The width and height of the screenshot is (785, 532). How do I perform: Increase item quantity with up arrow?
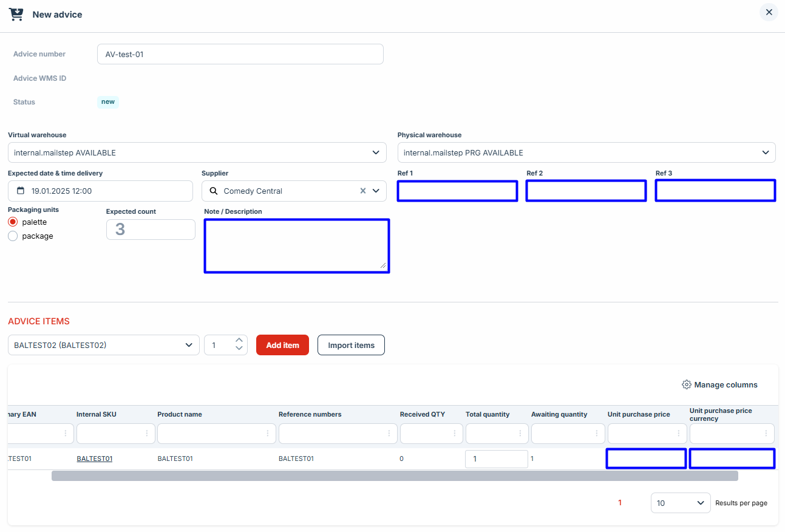tap(239, 341)
